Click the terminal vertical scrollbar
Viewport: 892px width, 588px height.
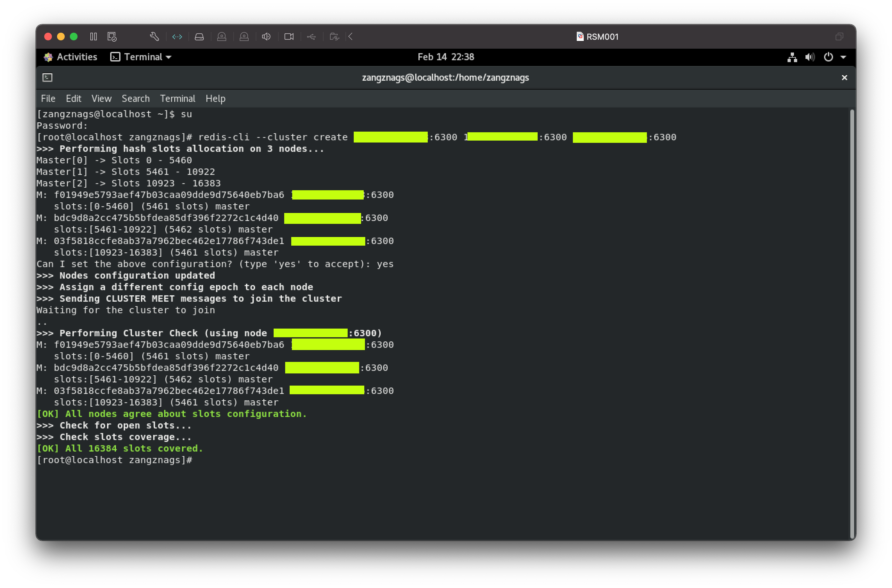click(x=852, y=323)
